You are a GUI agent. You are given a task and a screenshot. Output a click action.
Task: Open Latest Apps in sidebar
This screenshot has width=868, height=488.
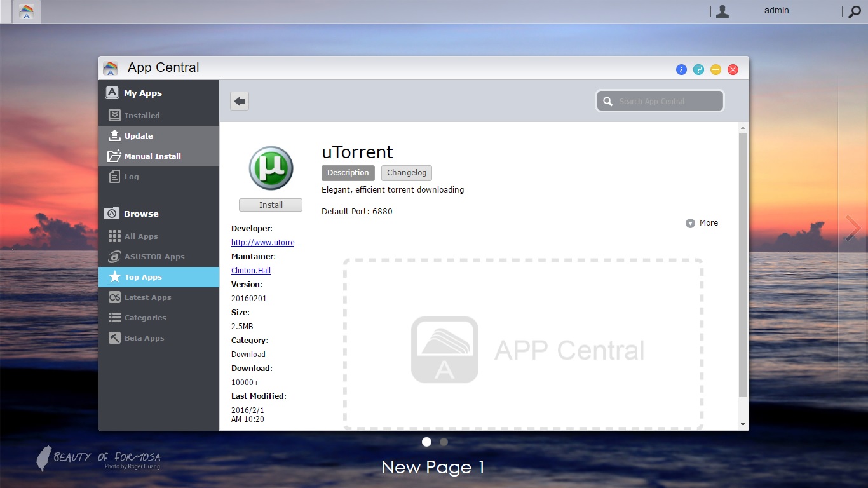[x=147, y=297]
